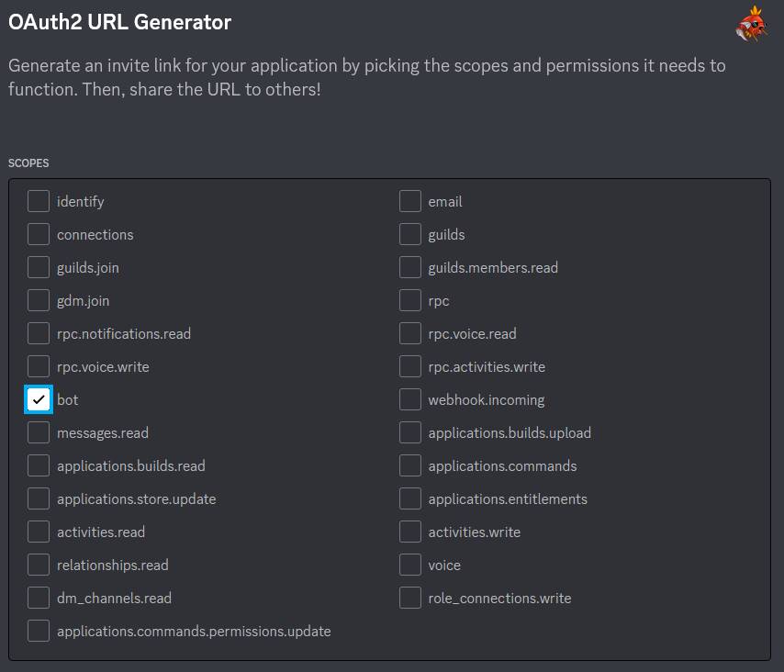Select applications.store.update checkbox
Viewport: 784px width, 672px height.
[39, 499]
